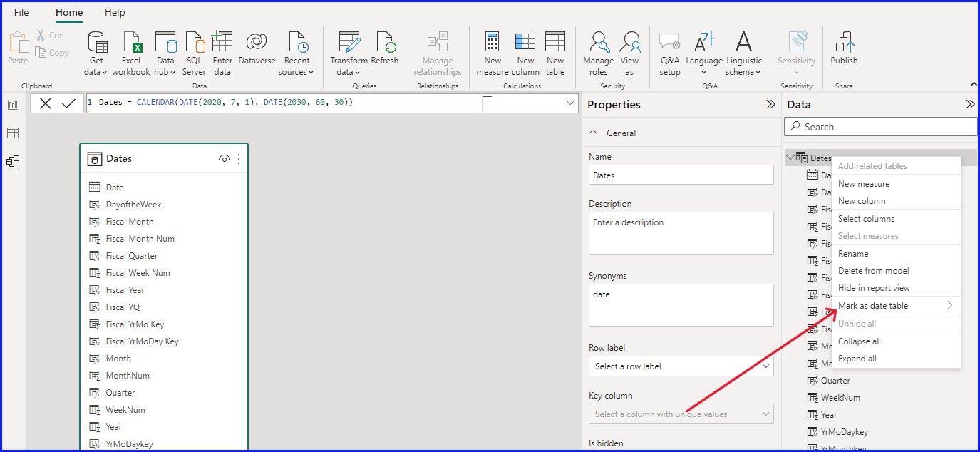The image size is (980, 452).
Task: Refresh the data model
Action: click(x=385, y=48)
